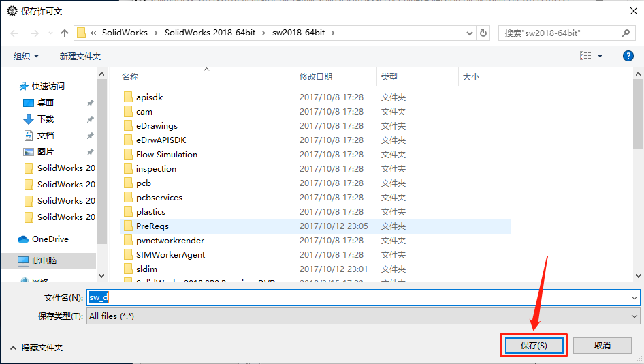Click the forward navigation arrow
Image resolution: width=644 pixels, height=364 pixels.
coord(35,33)
